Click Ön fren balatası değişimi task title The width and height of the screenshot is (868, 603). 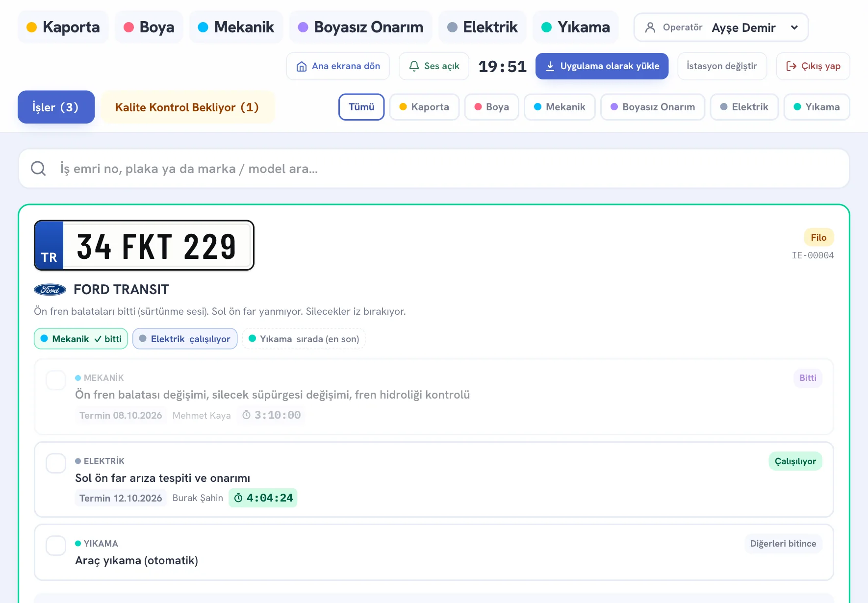click(272, 395)
